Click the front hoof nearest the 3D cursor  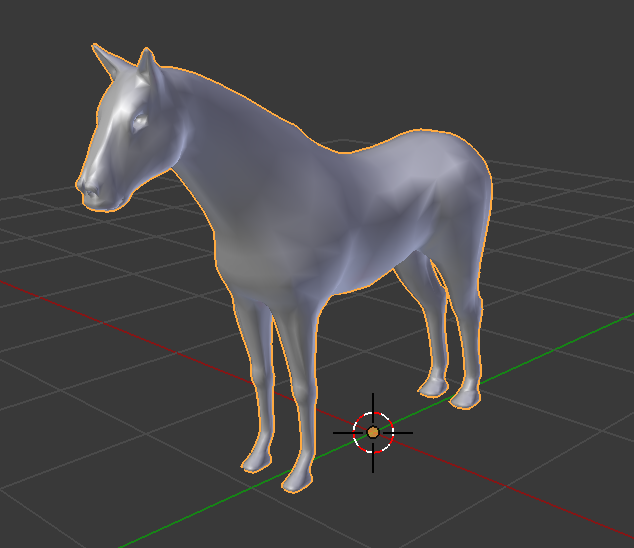[297, 480]
